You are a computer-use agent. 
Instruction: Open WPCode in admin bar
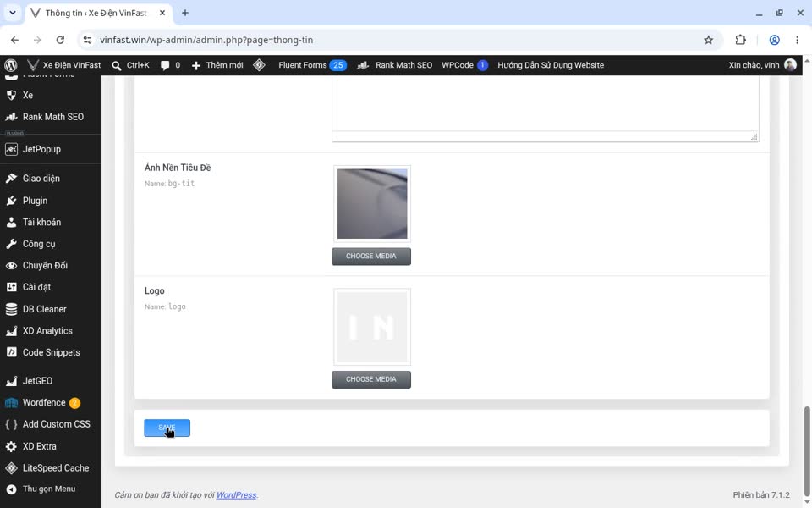click(x=464, y=65)
